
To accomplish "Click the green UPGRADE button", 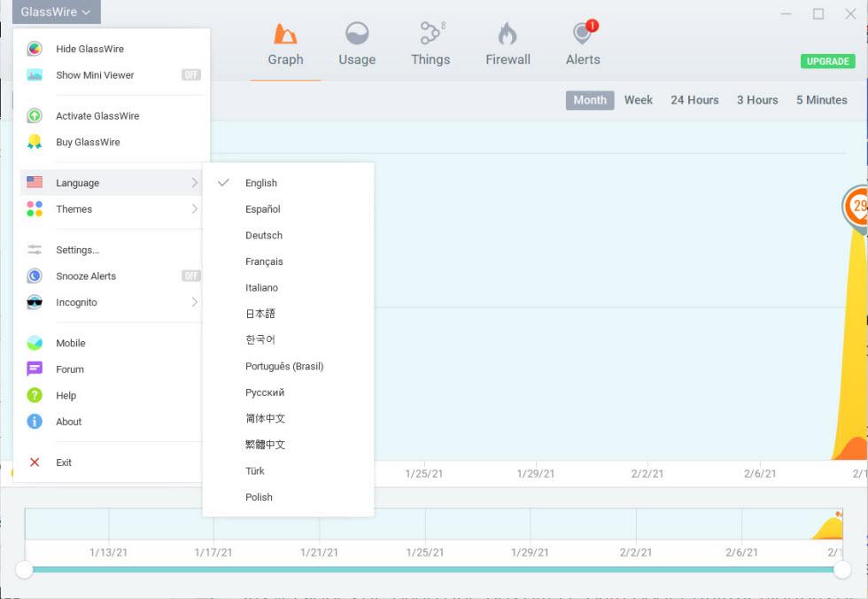I will (827, 61).
